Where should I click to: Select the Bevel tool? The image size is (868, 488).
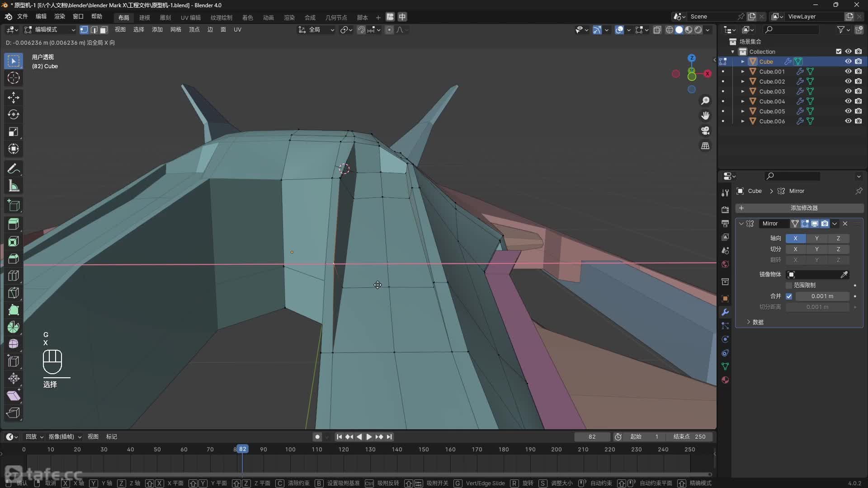click(x=14, y=258)
